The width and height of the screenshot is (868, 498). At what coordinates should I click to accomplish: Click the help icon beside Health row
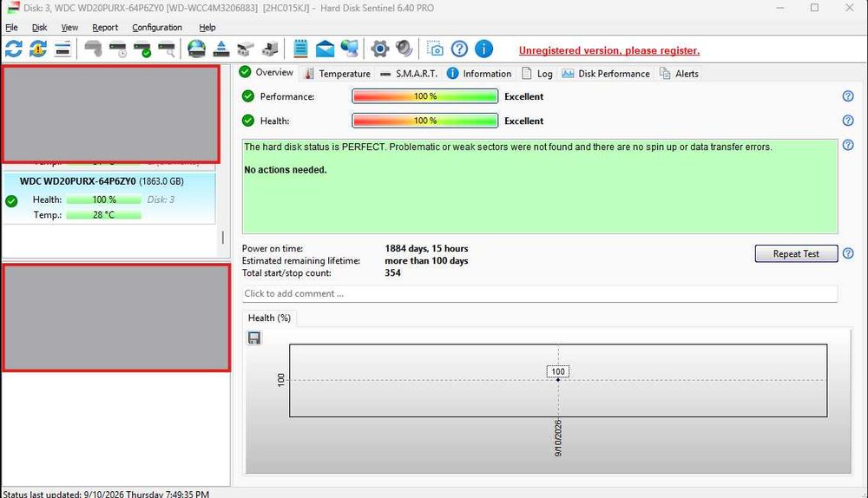pos(848,120)
